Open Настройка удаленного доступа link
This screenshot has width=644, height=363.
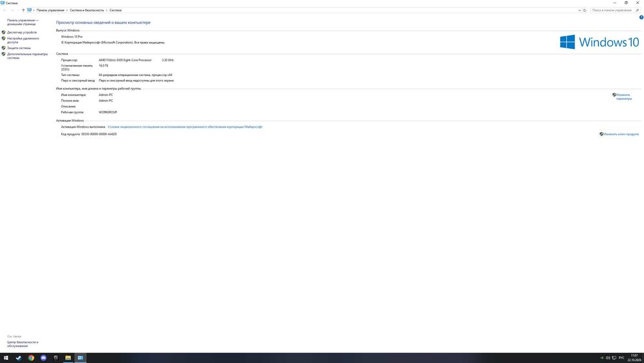point(23,40)
